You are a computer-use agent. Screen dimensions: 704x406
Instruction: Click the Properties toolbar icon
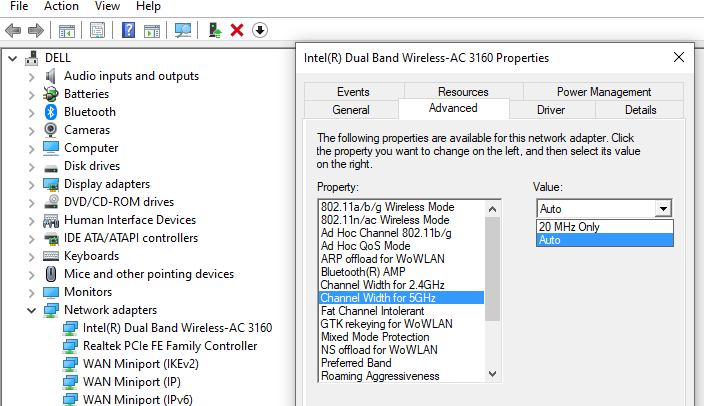pos(97,30)
